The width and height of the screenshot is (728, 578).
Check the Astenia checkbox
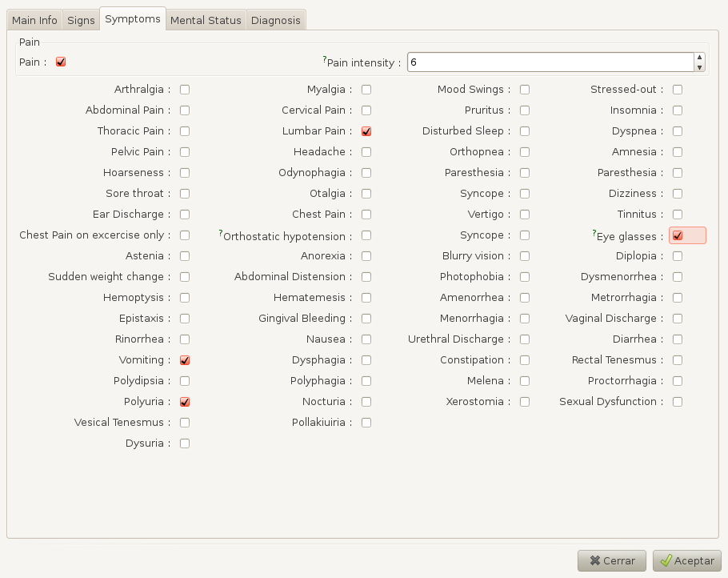pos(185,256)
